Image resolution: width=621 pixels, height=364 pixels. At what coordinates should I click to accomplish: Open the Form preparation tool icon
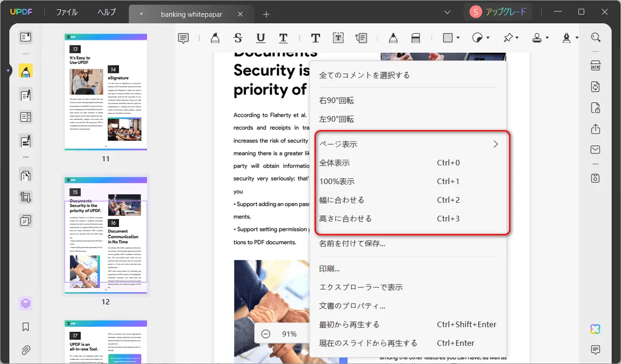pos(25,117)
